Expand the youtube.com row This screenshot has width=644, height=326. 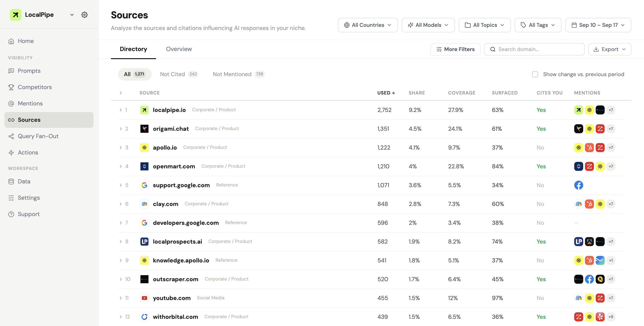(x=121, y=298)
